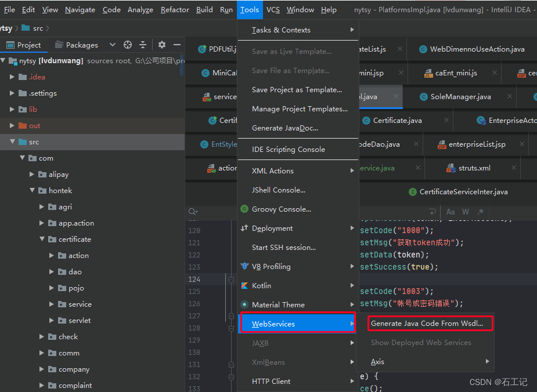Viewport: 537px width, 392px height.
Task: Choose Start SSH session...
Action: point(297,247)
